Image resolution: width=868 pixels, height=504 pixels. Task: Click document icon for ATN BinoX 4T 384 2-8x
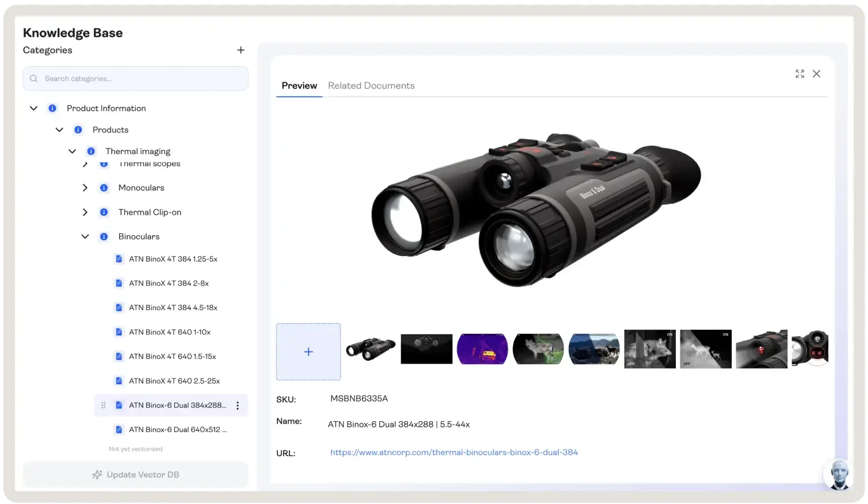(x=119, y=283)
